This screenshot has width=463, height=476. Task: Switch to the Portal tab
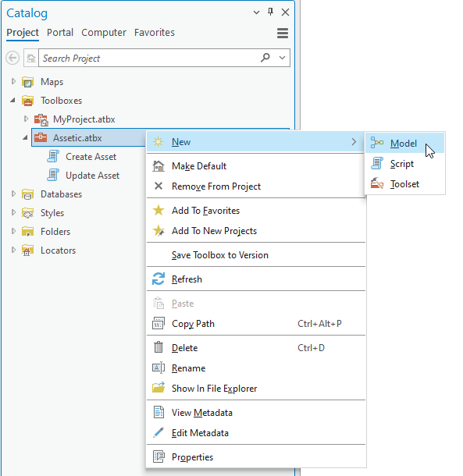[x=60, y=33]
